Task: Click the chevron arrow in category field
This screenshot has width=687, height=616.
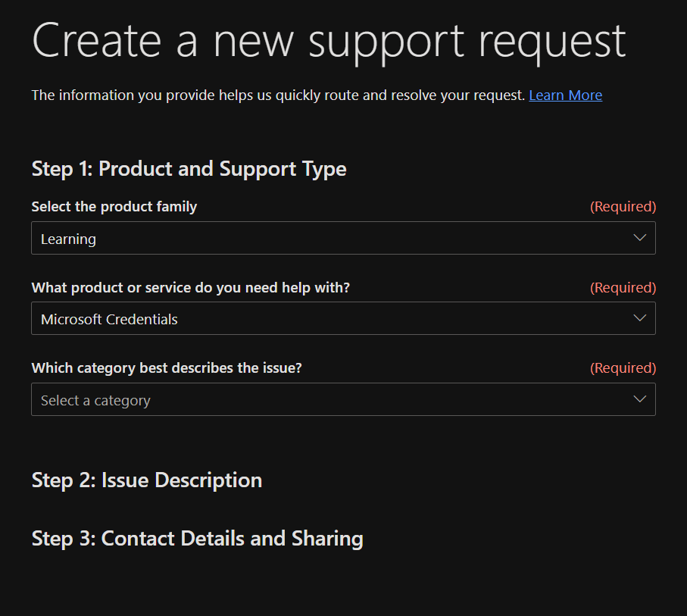Action: [x=639, y=399]
